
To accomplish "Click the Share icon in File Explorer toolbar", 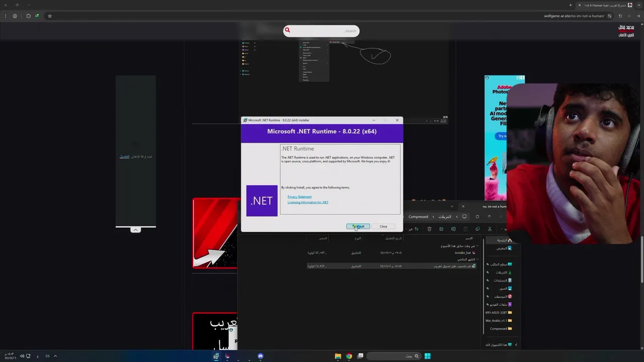I will coord(441,229).
